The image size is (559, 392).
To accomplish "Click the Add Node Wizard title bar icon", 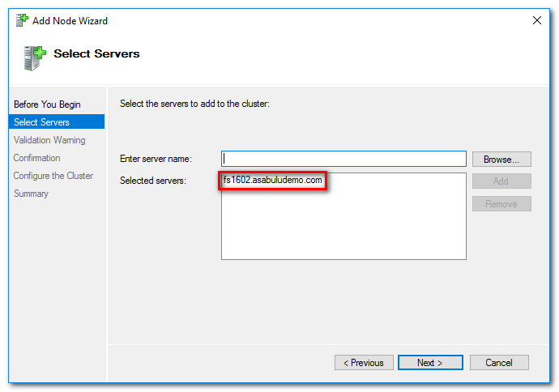I will point(22,20).
